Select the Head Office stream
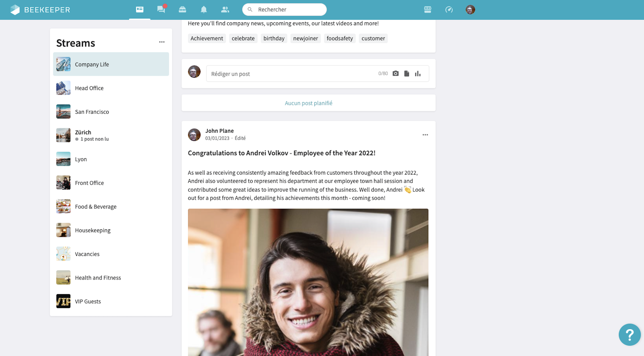644x356 pixels. (x=111, y=88)
